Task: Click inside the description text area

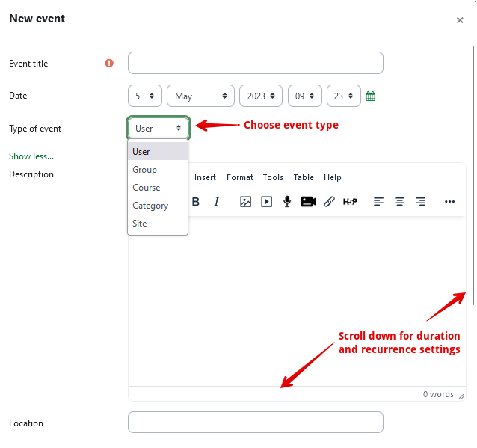Action: click(297, 301)
